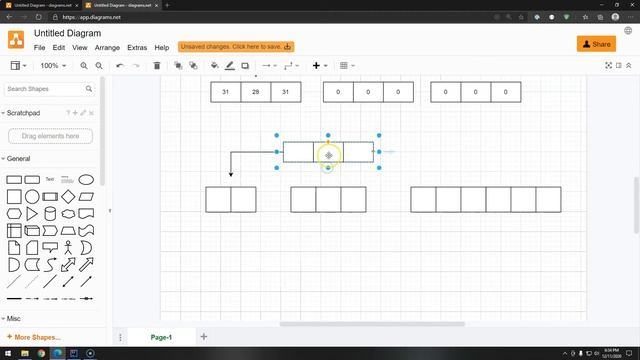640x360 pixels.
Task: Open the View menu
Action: pyautogui.click(x=80, y=47)
